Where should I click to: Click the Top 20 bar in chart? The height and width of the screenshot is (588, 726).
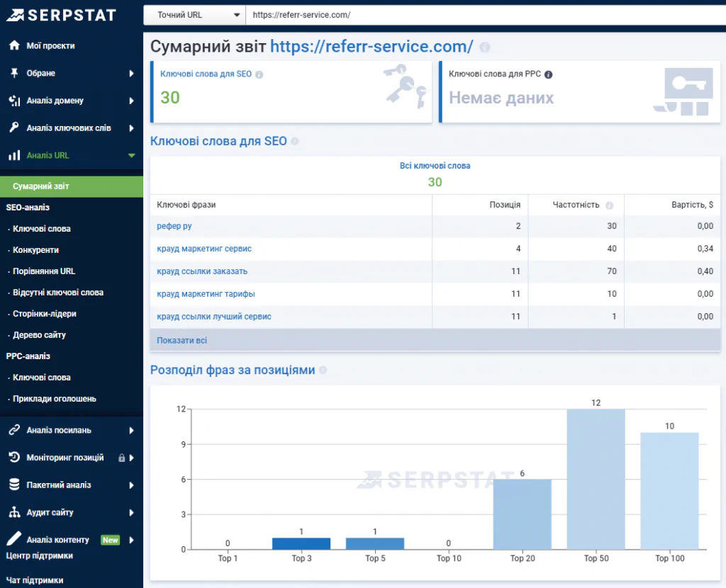[x=523, y=514]
